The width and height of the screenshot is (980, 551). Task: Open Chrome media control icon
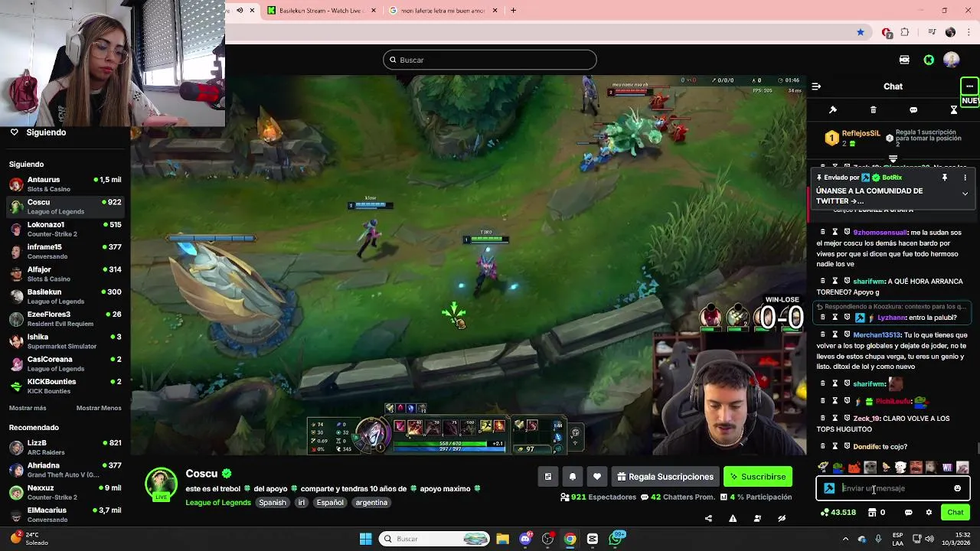point(932,32)
